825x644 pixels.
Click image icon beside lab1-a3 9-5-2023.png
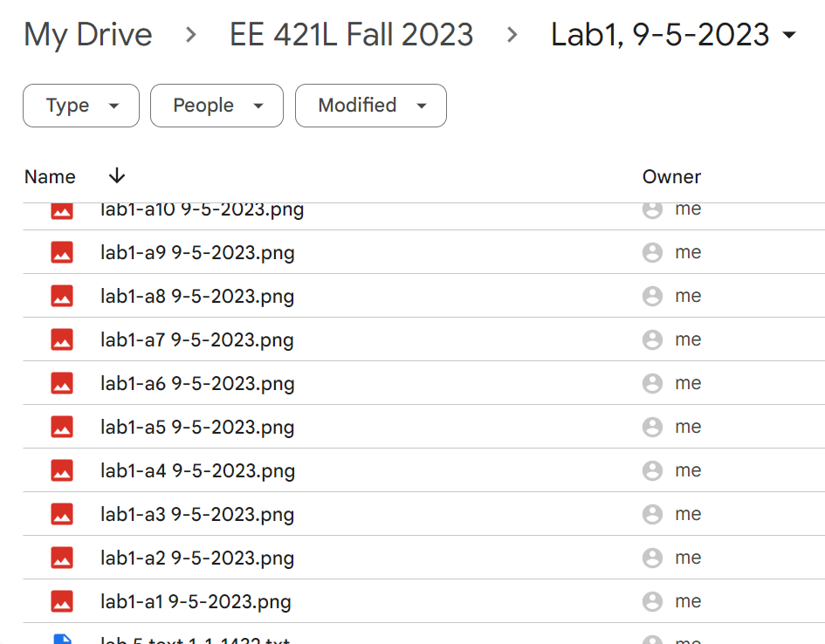click(x=62, y=514)
